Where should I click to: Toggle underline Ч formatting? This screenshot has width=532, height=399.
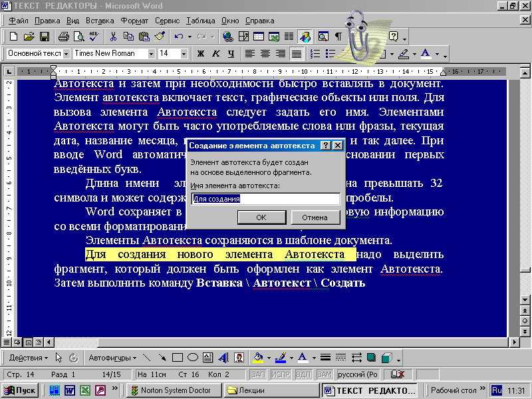(231, 54)
